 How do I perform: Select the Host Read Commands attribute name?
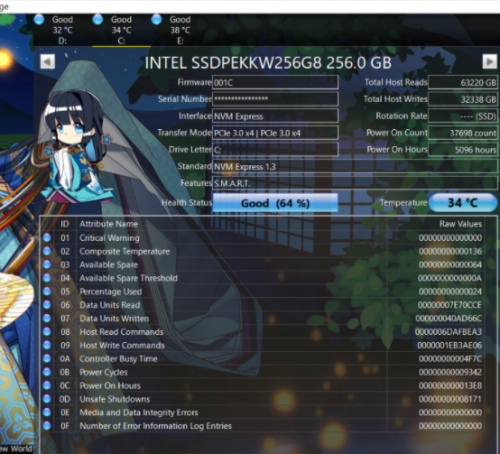click(121, 332)
